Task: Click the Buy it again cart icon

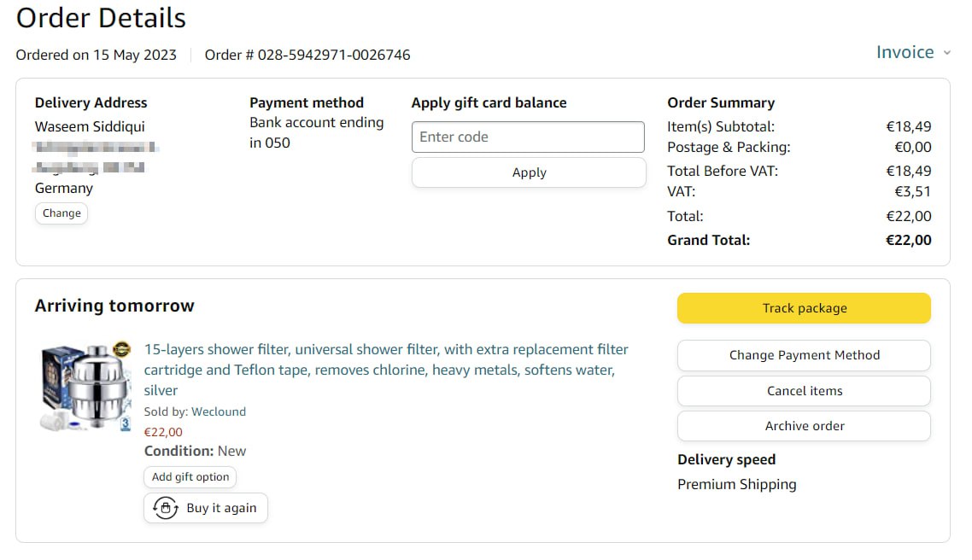Action: click(x=166, y=508)
